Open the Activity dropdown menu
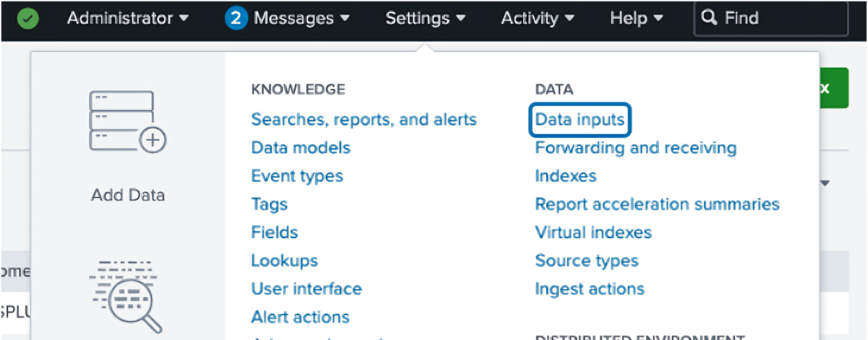 (538, 19)
